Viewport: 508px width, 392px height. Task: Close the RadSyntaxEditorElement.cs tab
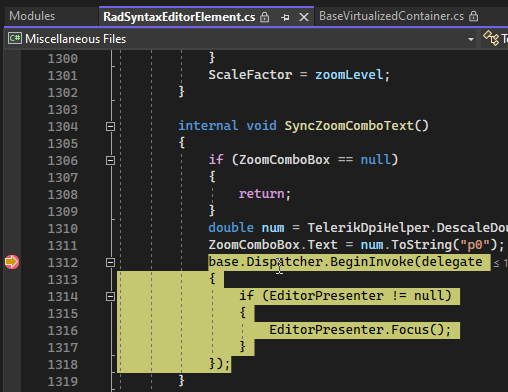coord(304,17)
